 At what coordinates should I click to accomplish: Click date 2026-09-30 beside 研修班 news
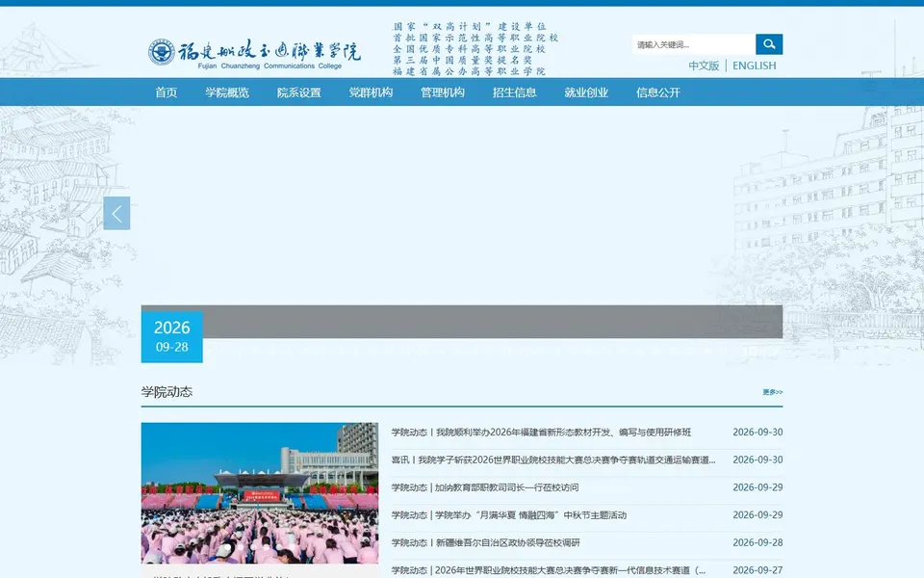(757, 432)
